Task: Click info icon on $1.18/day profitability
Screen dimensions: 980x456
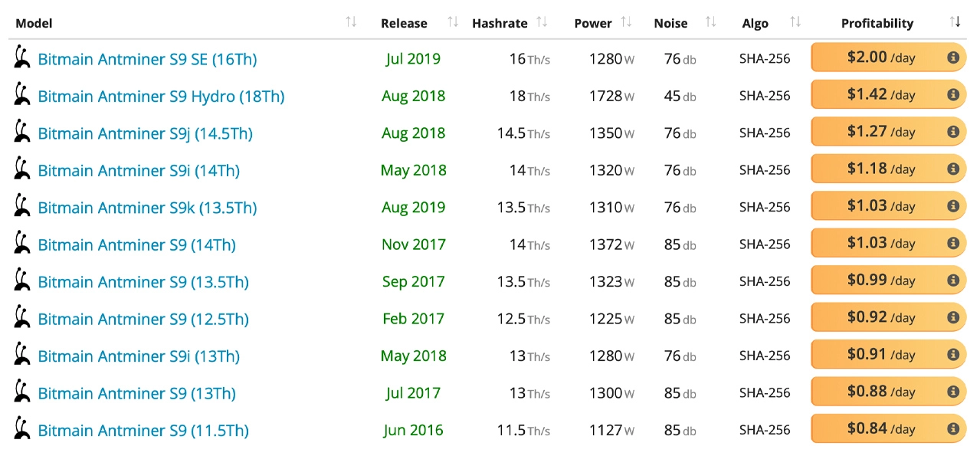Action: (x=953, y=169)
